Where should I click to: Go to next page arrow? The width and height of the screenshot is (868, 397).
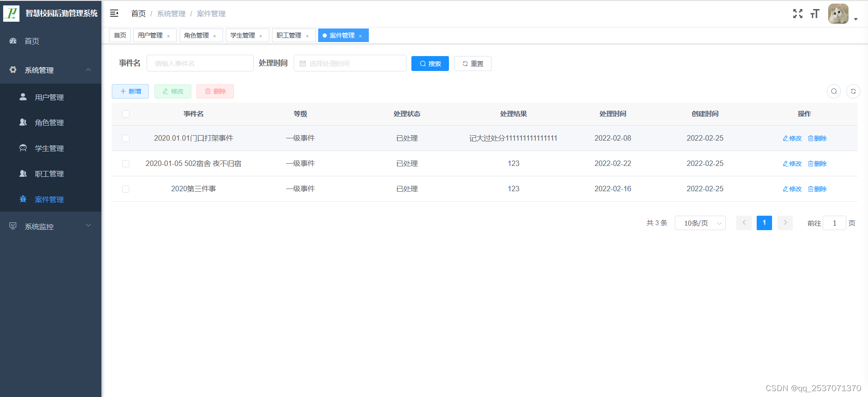coord(785,223)
